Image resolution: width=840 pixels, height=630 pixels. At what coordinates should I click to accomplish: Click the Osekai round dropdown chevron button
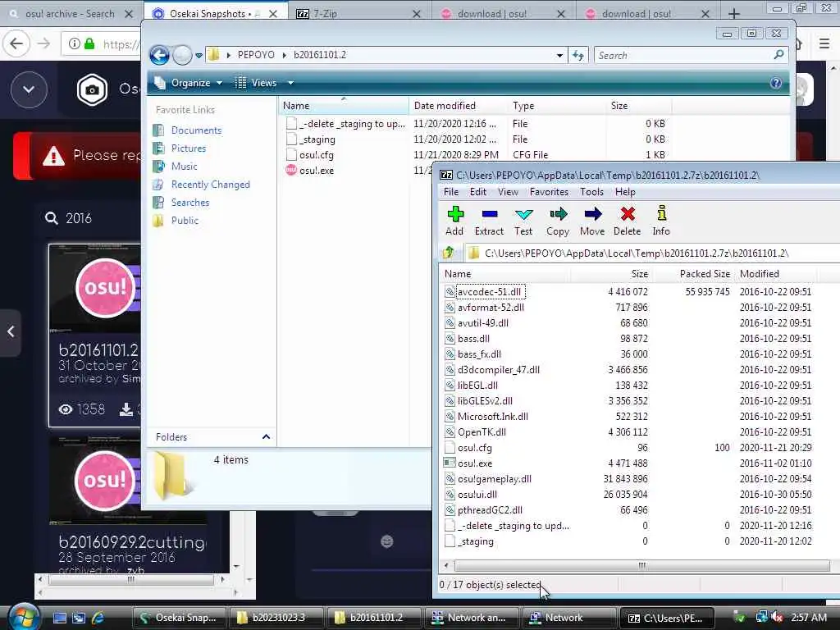(29, 89)
